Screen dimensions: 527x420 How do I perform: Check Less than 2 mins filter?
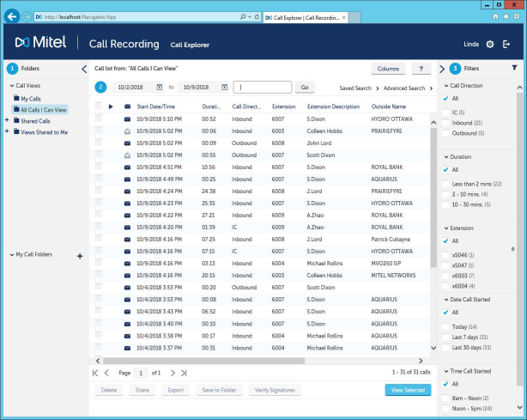tap(445, 184)
